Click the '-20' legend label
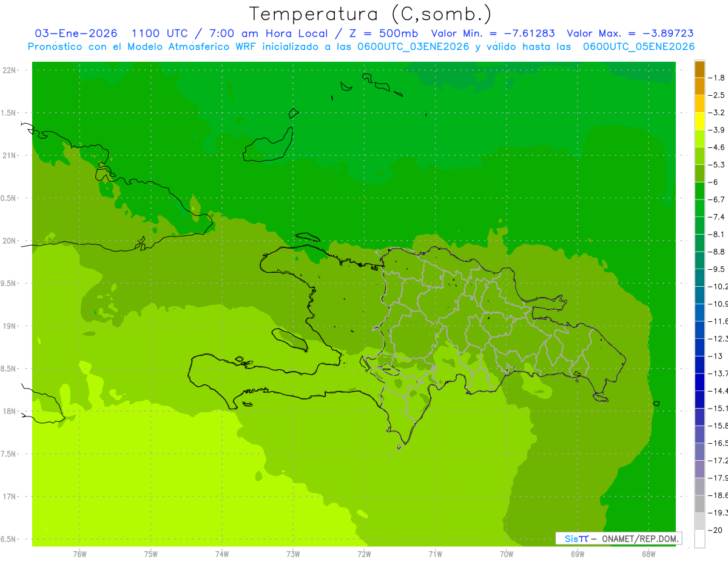Viewport: 728px width, 562px height. (x=715, y=530)
